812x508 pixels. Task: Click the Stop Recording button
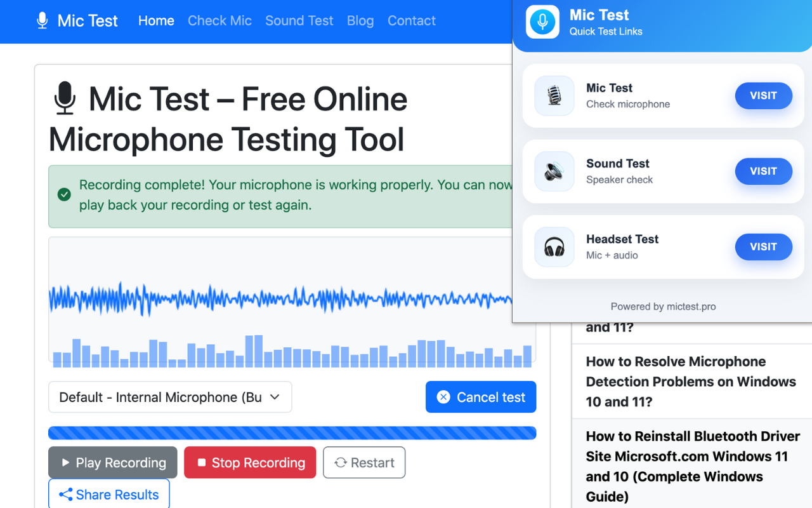pos(250,462)
